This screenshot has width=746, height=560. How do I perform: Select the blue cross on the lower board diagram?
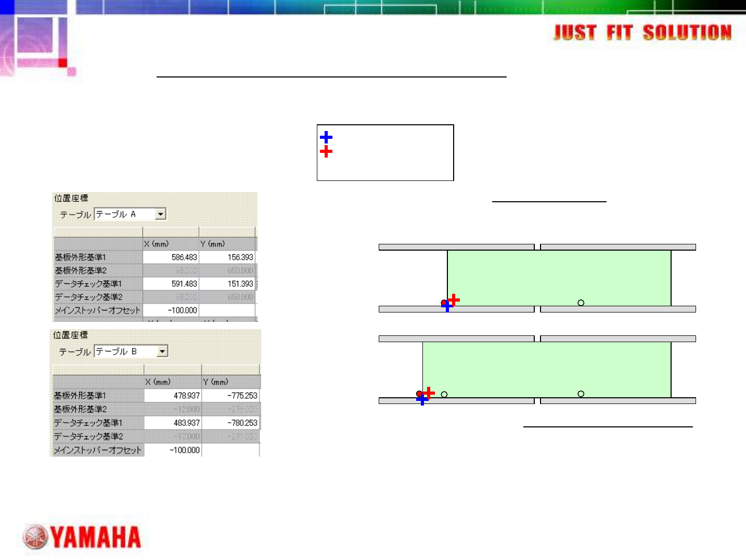click(422, 399)
